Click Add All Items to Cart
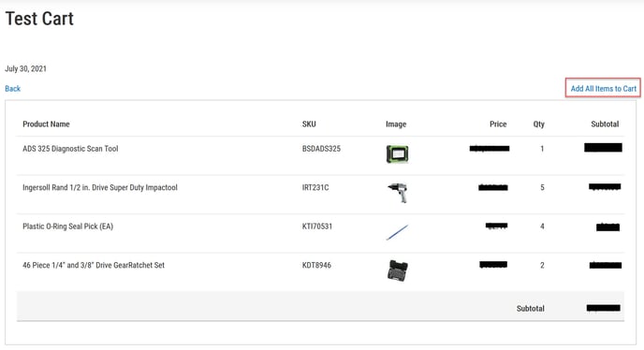 (x=603, y=88)
